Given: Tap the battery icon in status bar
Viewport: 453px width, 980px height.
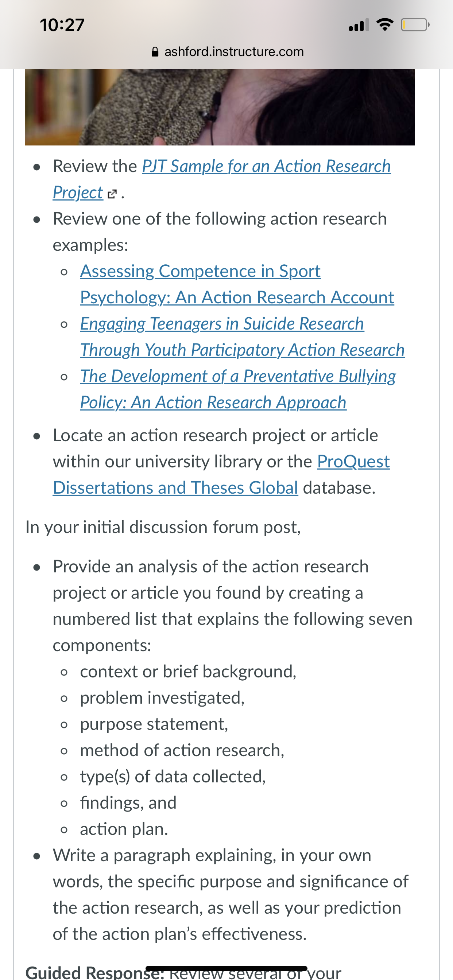Looking at the screenshot, I should click(x=415, y=25).
